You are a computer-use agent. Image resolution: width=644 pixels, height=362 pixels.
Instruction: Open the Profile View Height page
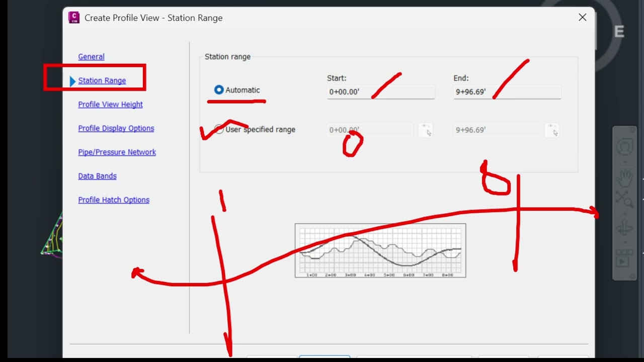(x=110, y=105)
